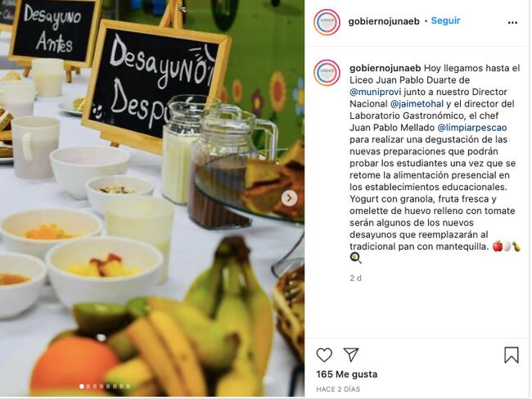
Task: Select the last carousel indicator dot
Action: pos(128,386)
